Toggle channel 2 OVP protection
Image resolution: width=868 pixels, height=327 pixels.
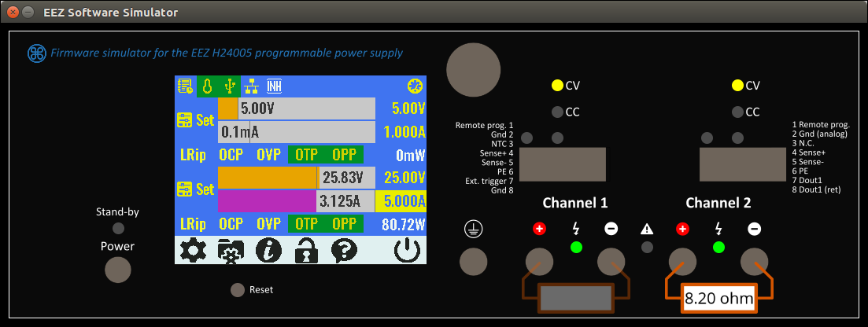click(268, 224)
